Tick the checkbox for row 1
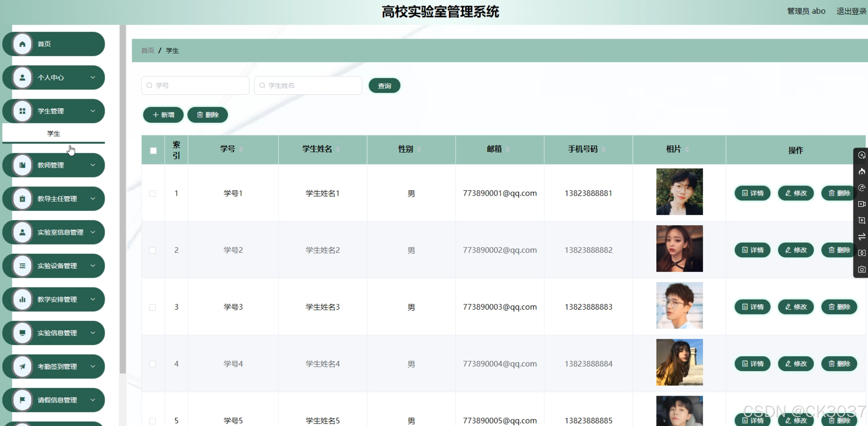Screen dimensions: 868x426 tap(152, 193)
